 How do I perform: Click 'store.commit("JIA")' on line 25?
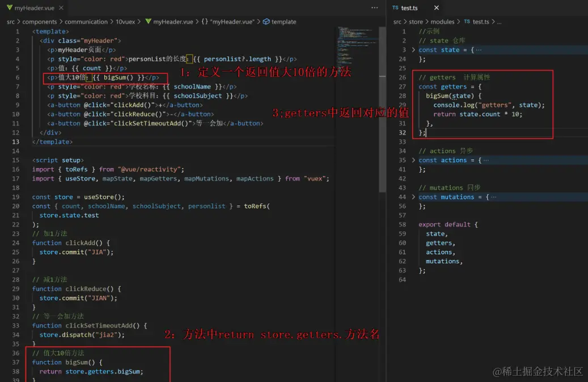(x=75, y=252)
